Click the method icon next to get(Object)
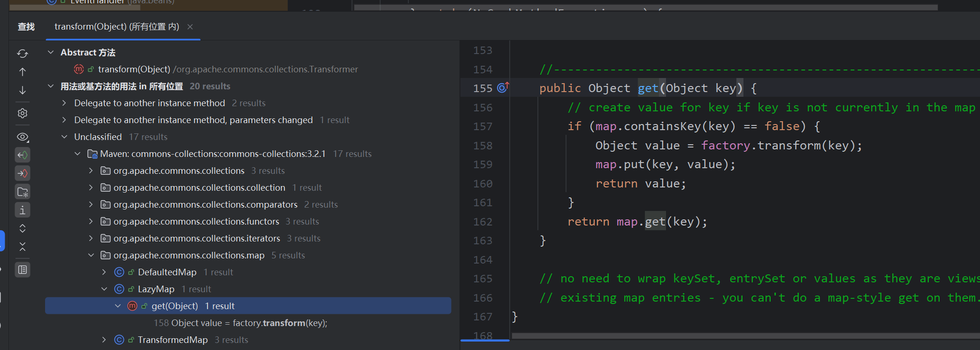The image size is (980, 350). pyautogui.click(x=132, y=306)
